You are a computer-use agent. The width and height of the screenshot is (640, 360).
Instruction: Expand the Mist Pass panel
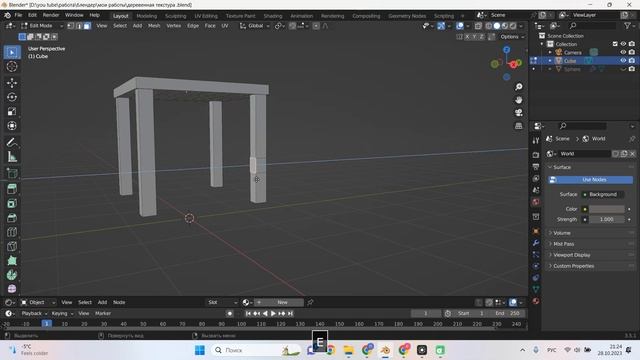pyautogui.click(x=563, y=244)
